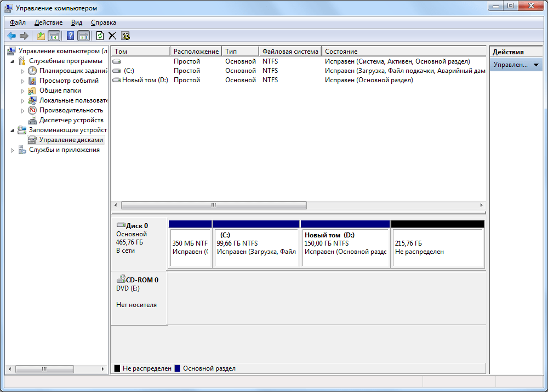Expand the Службы и приложения node
The width and height of the screenshot is (548, 392).
[x=12, y=150]
